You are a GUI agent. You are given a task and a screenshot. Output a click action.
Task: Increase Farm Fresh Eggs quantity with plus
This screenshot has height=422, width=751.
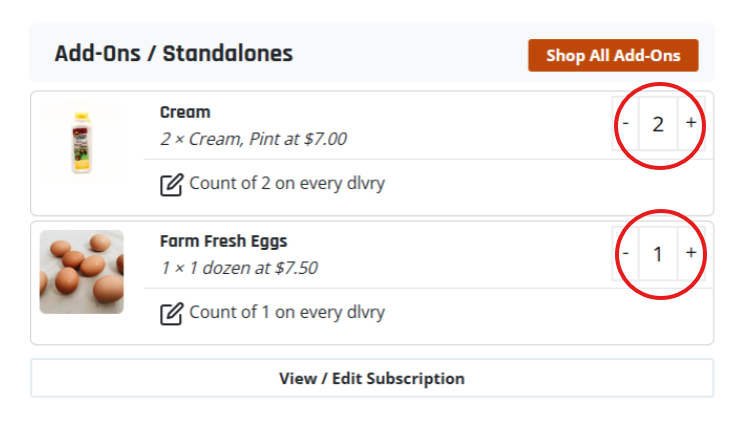[691, 253]
